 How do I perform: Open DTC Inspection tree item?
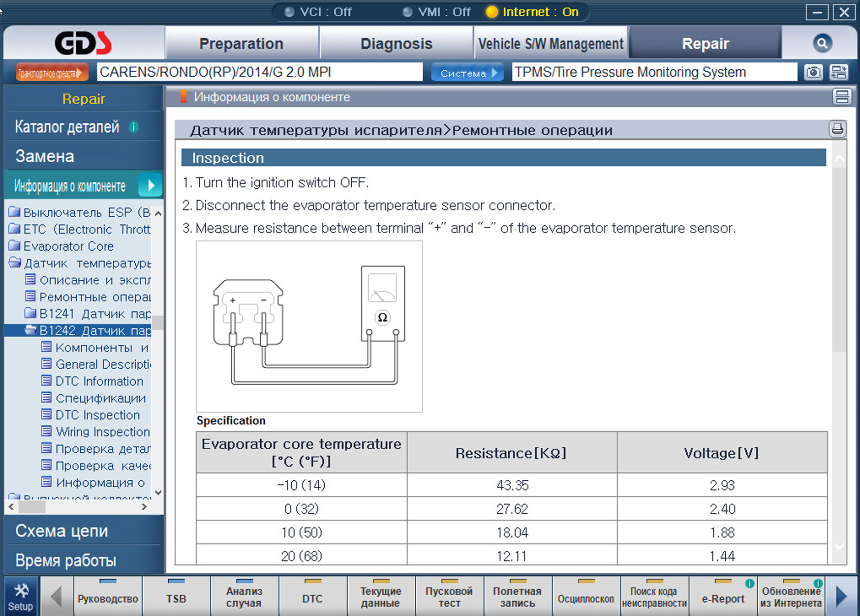pos(97,415)
